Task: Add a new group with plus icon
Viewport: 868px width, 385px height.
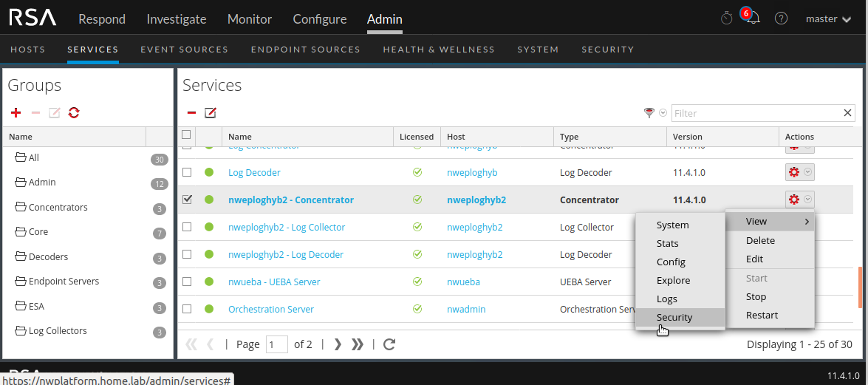Action: [16, 112]
